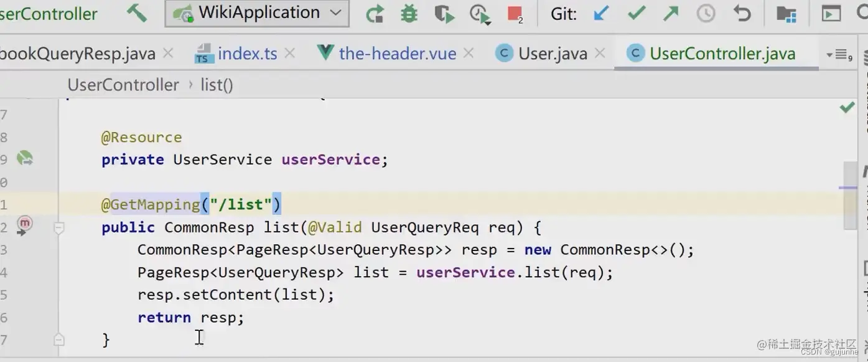Click the Git push arrow

[x=671, y=13]
